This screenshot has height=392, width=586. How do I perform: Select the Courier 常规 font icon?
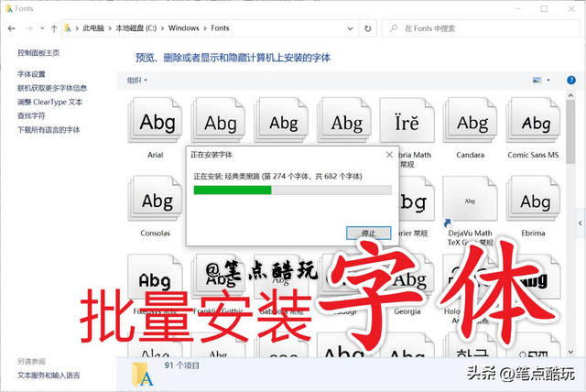pos(417,199)
